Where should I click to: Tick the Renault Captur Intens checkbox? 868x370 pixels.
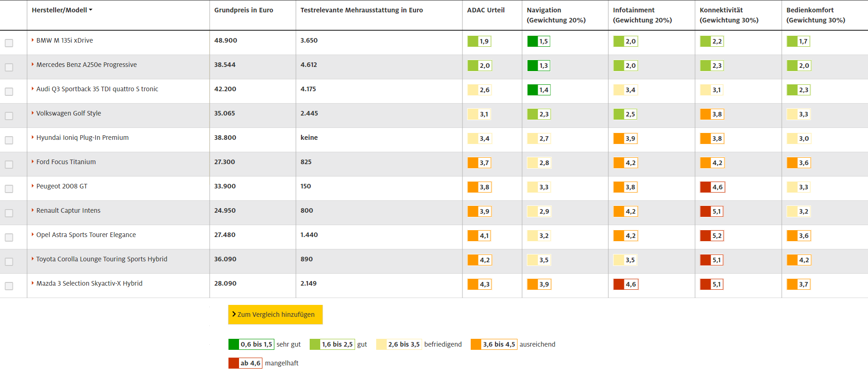click(x=9, y=213)
